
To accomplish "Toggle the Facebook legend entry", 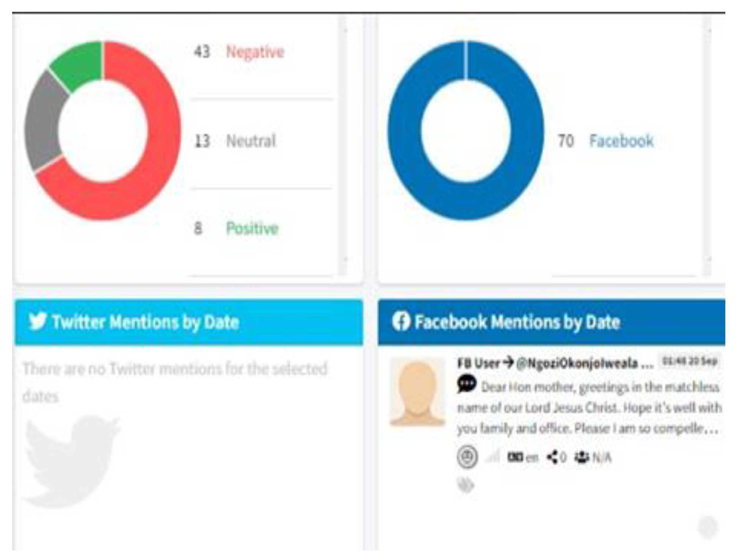I will [x=621, y=141].
